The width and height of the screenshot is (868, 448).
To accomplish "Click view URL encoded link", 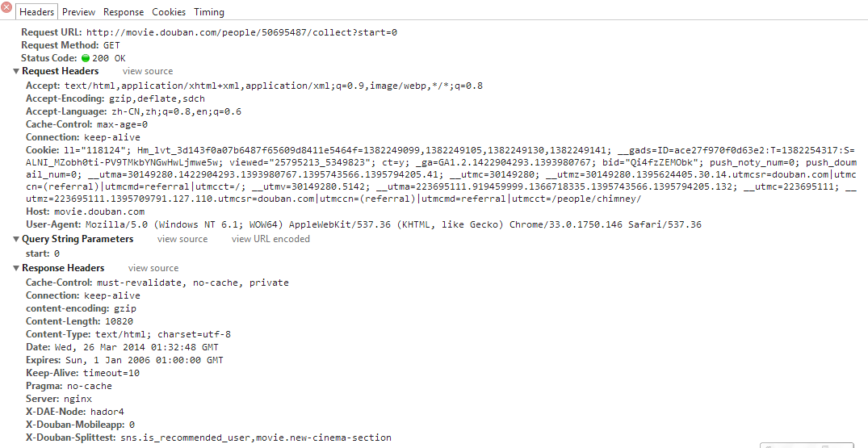I will tap(270, 239).
